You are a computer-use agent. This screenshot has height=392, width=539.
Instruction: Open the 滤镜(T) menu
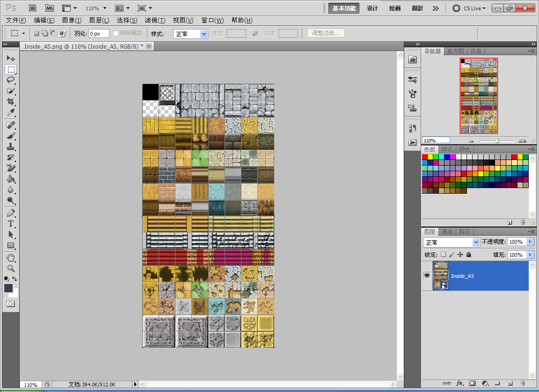(155, 20)
